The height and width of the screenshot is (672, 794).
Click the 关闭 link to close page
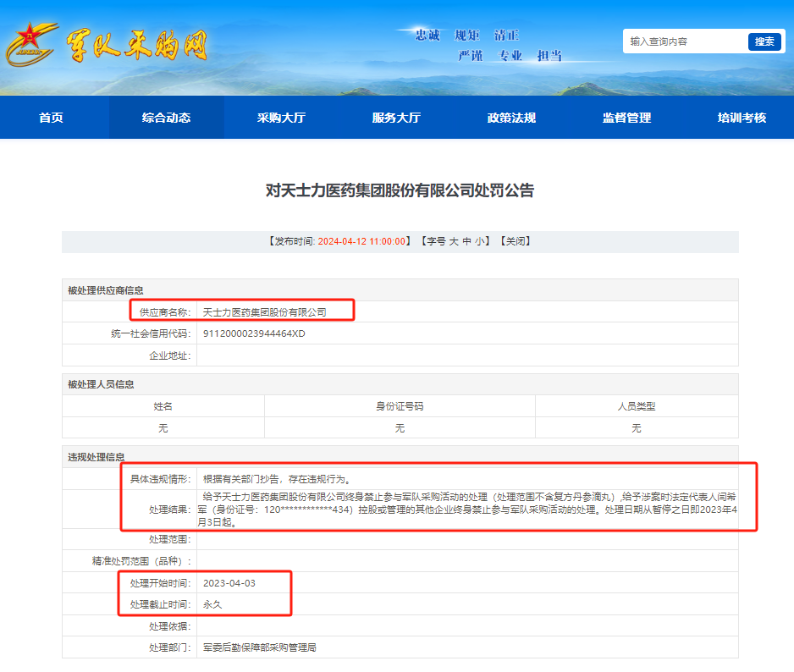(516, 241)
